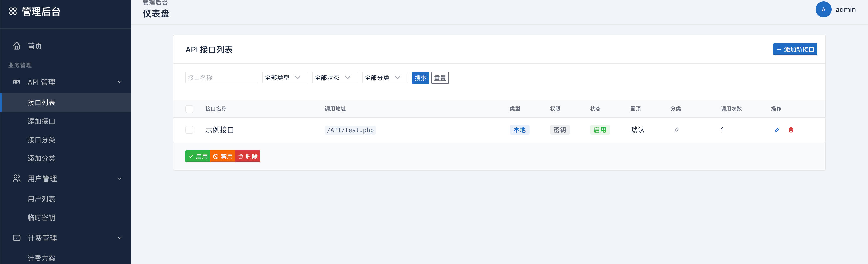Click the 密钥 permission tag
Image resolution: width=868 pixels, height=264 pixels.
(559, 130)
